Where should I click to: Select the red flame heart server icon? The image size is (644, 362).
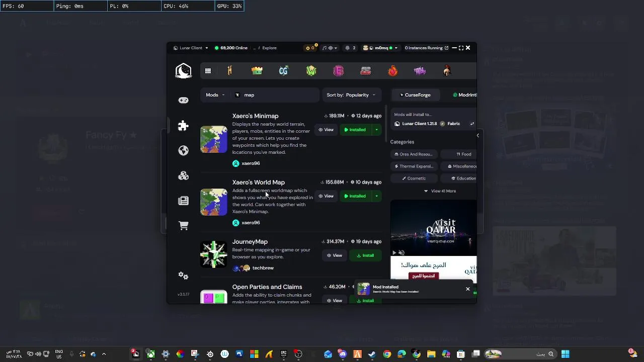392,71
